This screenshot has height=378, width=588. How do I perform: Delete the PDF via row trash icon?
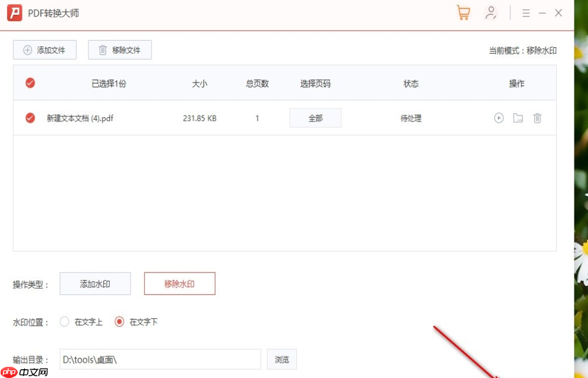point(537,117)
